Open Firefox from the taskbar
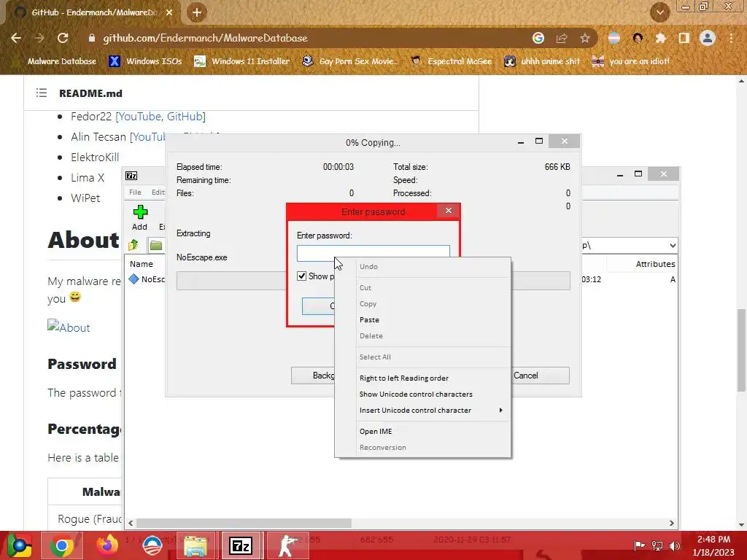The image size is (747, 560). tap(107, 545)
